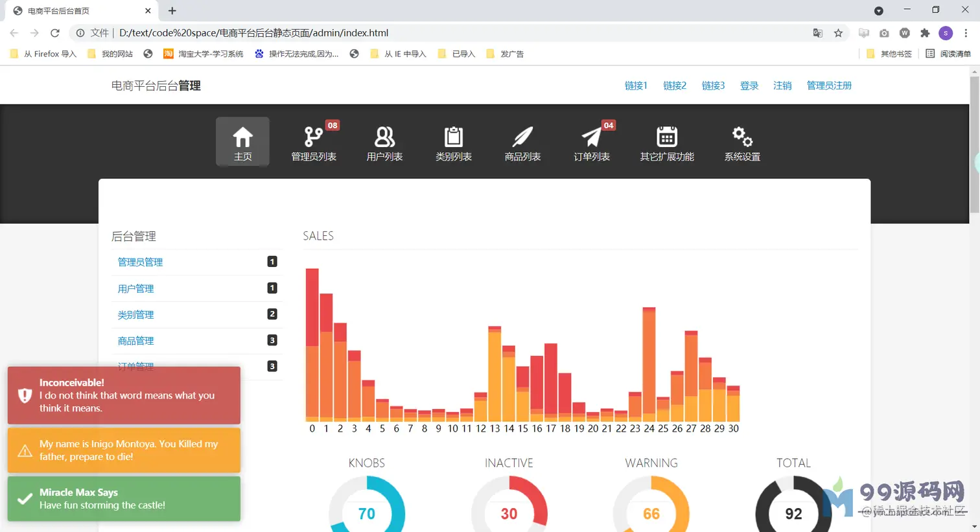Click the TOTAL 92 dial
The height and width of the screenshot is (532, 980).
click(794, 513)
